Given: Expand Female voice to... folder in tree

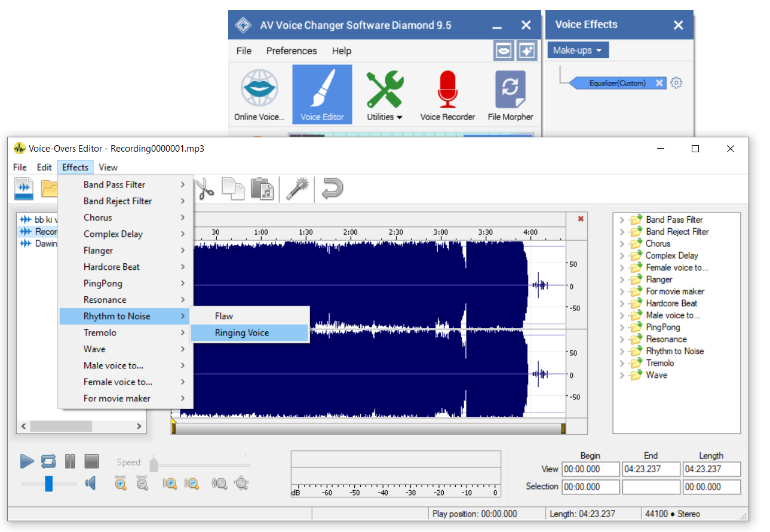Looking at the screenshot, I should 622,267.
